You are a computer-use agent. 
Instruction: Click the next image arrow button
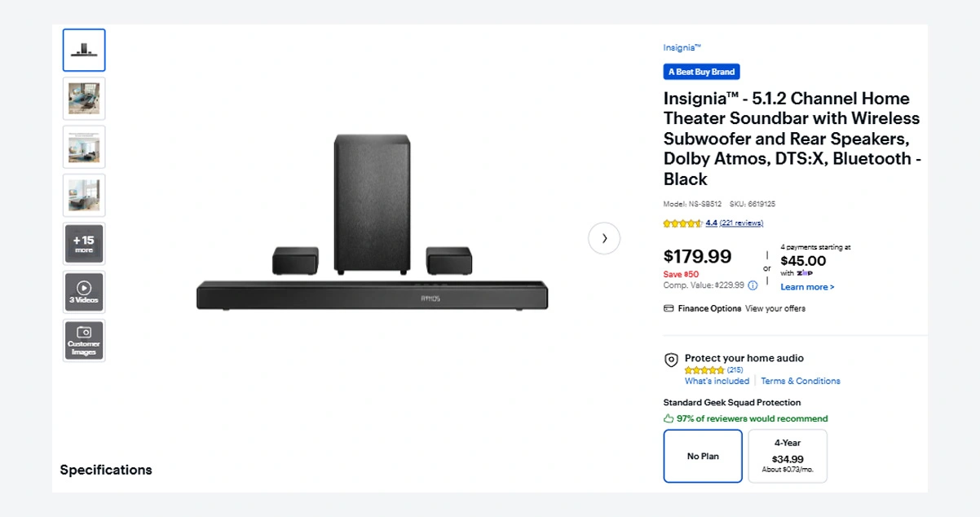pyautogui.click(x=604, y=238)
